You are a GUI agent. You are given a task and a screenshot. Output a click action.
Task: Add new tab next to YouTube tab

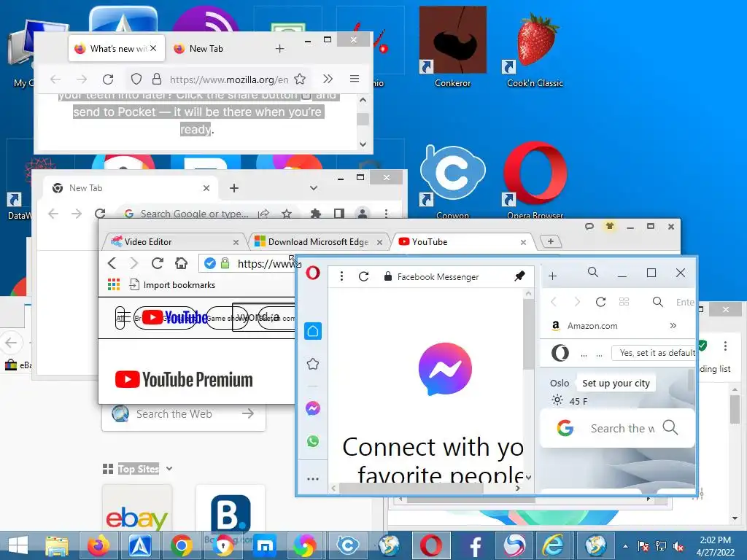point(550,242)
